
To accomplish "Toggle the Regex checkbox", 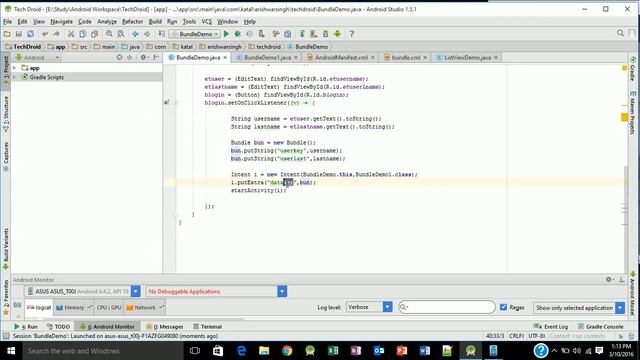I will [x=503, y=307].
